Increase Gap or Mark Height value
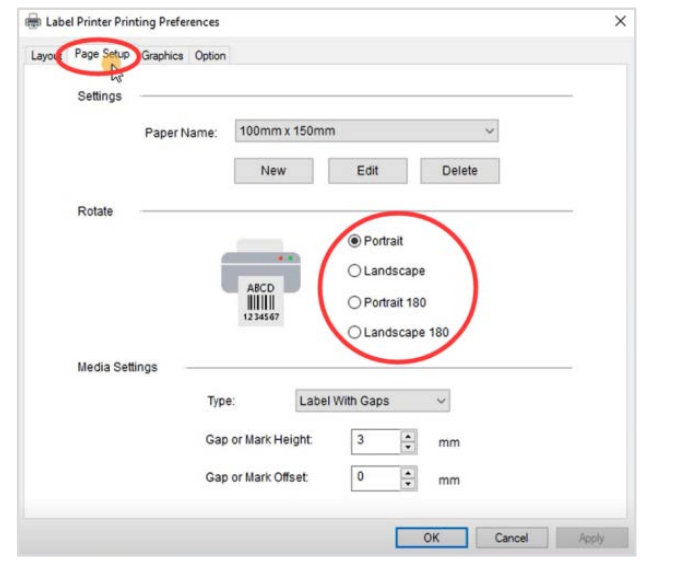The width and height of the screenshot is (675, 583). (x=408, y=436)
